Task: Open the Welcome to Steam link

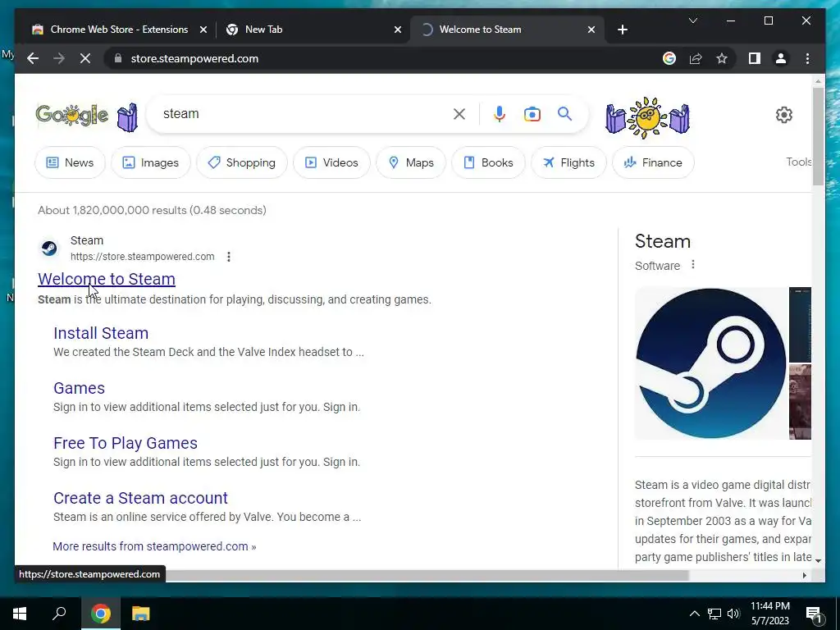Action: 107,279
